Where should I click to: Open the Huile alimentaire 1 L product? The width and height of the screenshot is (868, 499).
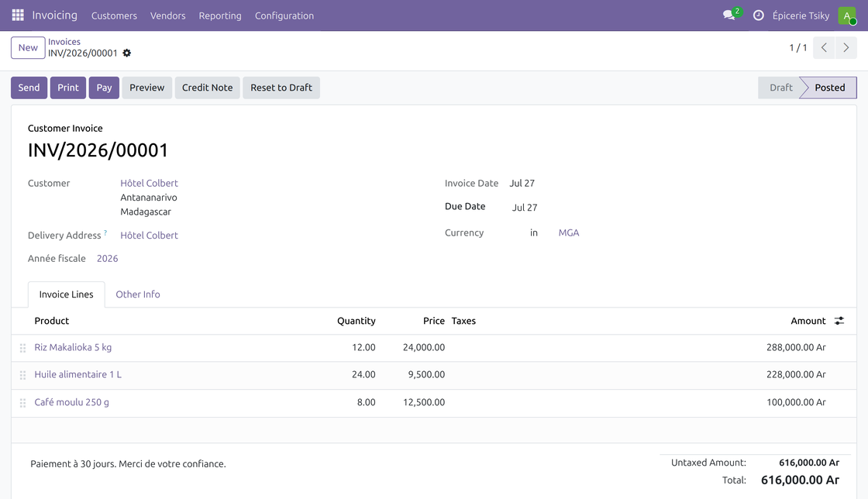(78, 374)
